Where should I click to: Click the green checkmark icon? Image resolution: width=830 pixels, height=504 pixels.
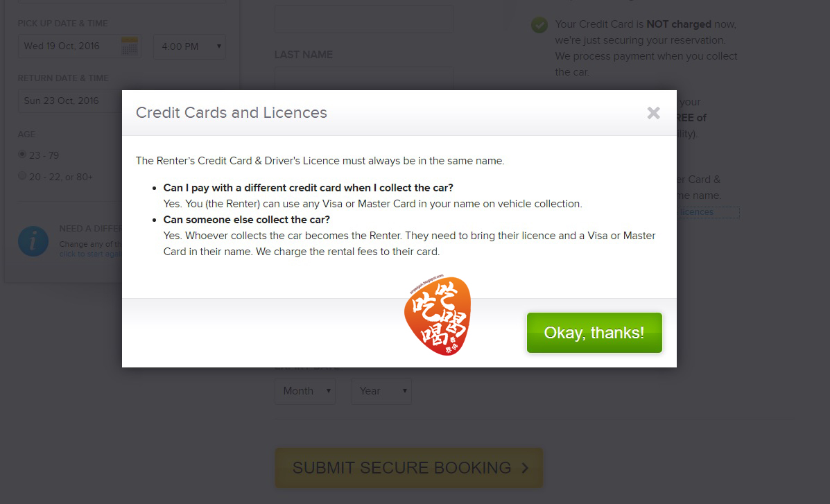coord(539,25)
